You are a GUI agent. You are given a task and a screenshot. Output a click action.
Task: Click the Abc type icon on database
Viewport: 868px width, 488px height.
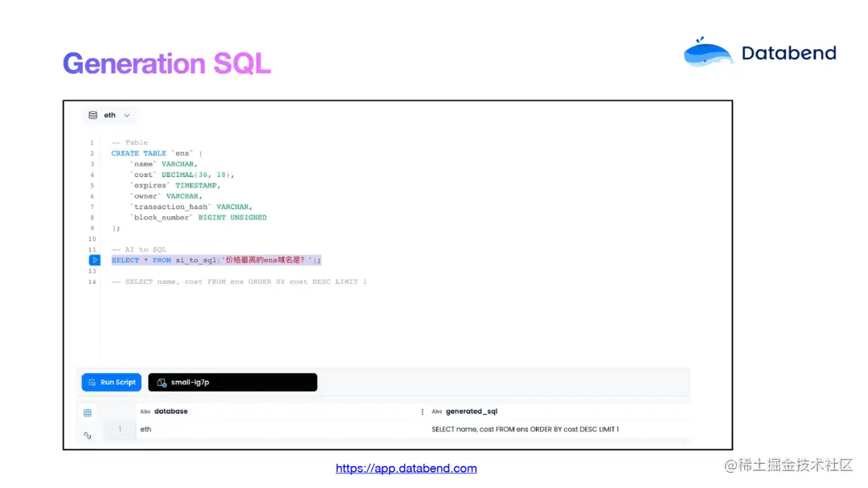click(x=145, y=412)
